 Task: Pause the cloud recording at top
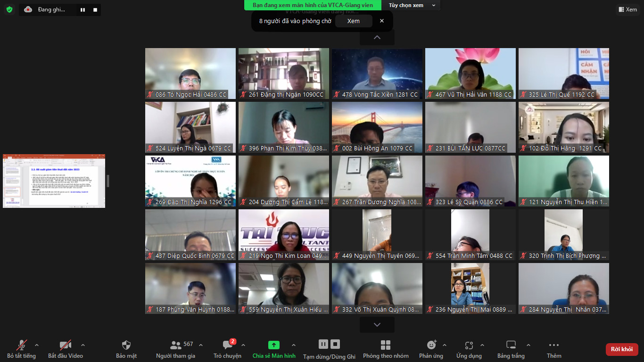point(83,9)
